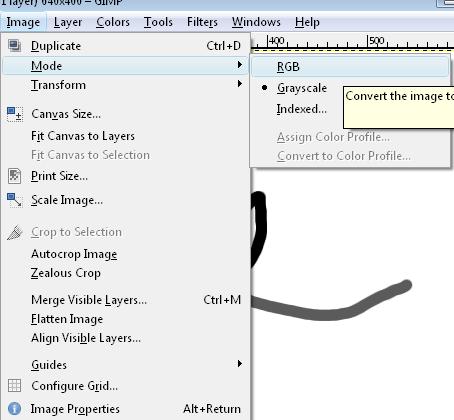Open Scale Image... dialog
The width and height of the screenshot is (454, 420).
125,200
